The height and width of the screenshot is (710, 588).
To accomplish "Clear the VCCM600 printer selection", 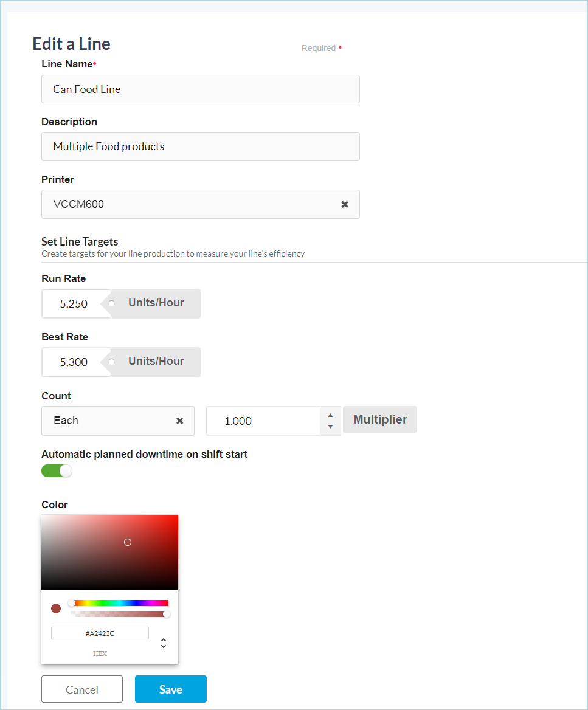I will pos(345,204).
